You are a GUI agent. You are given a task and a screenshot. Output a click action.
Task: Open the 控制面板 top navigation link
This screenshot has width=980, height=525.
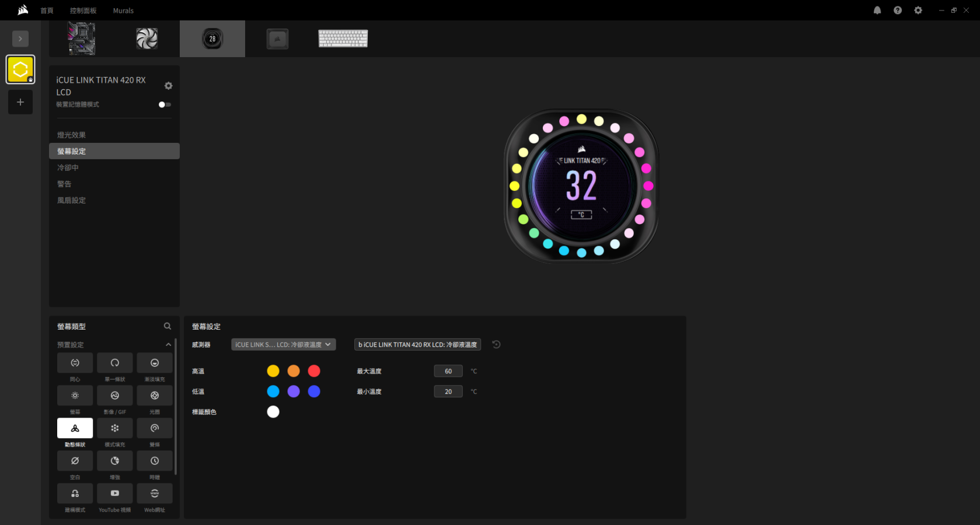pos(83,10)
